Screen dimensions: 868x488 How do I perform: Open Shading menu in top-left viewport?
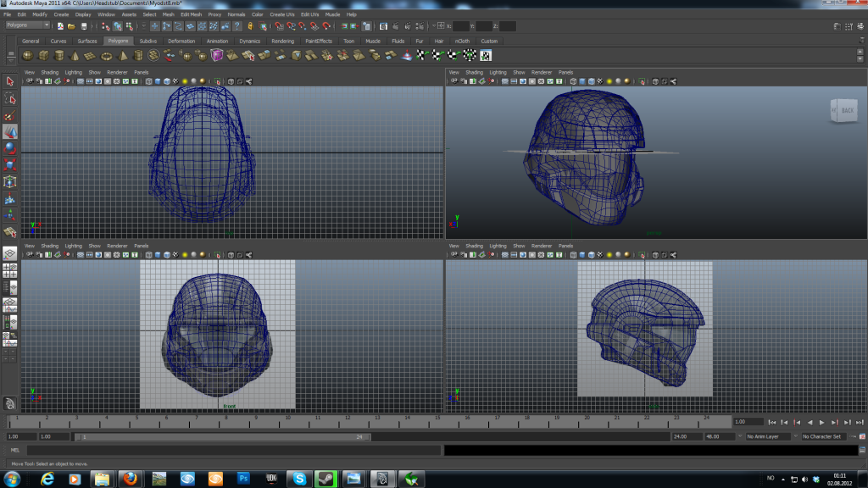click(49, 73)
